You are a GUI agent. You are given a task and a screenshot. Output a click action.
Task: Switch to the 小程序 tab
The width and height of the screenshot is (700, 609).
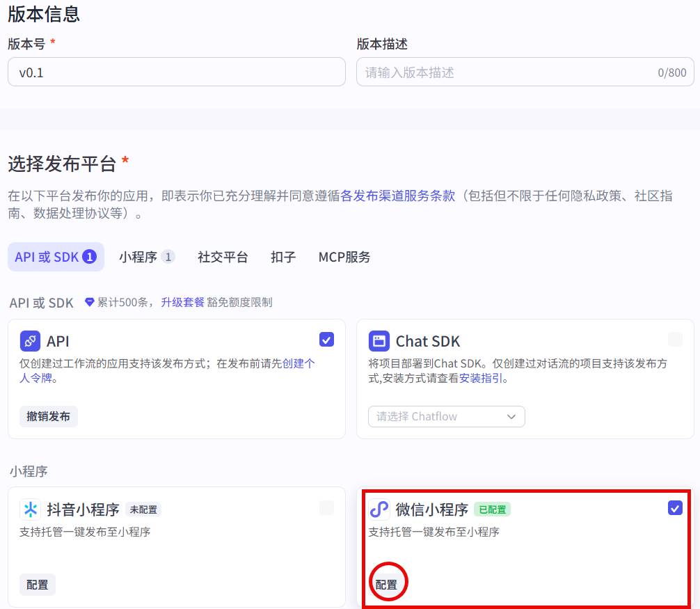pyautogui.click(x=146, y=257)
